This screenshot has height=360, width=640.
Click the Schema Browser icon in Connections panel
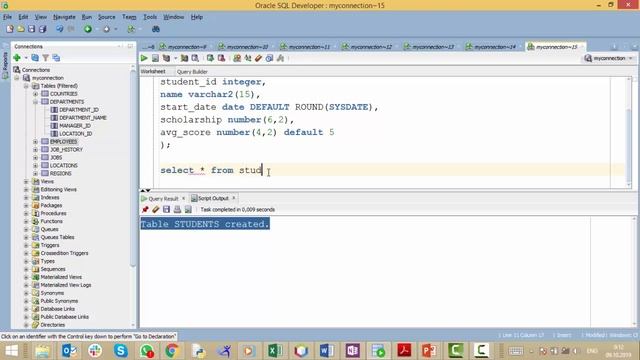(x=56, y=58)
